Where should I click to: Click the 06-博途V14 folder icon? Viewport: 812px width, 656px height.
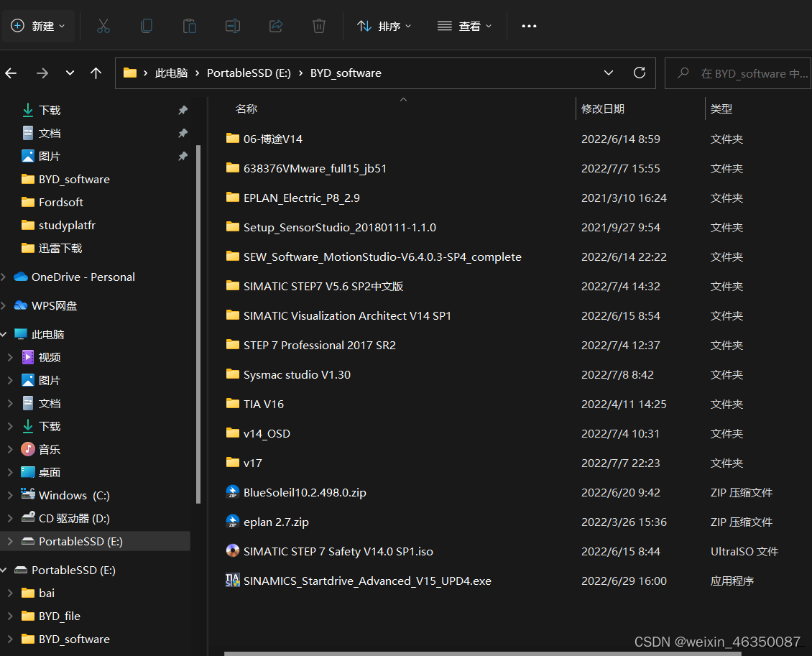(233, 138)
